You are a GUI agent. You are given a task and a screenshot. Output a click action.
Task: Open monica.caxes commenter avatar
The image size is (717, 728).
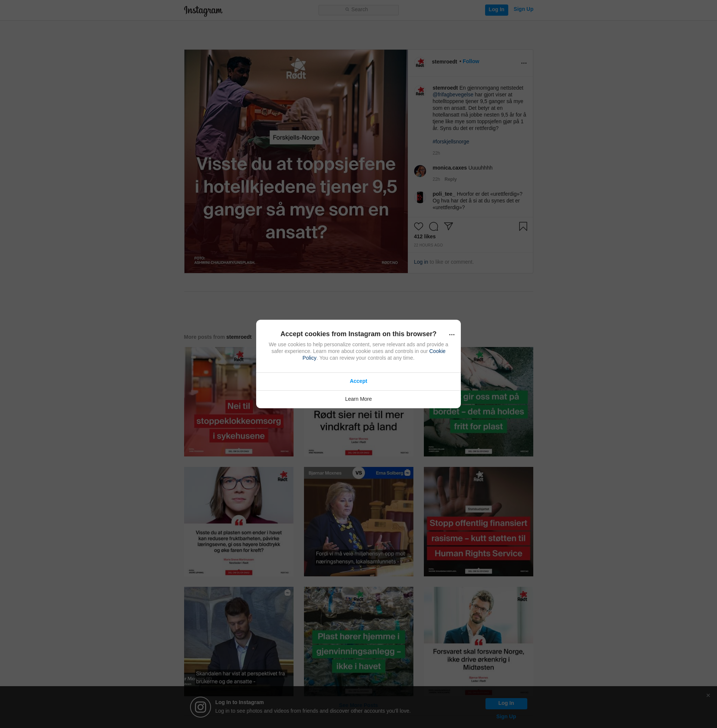(x=420, y=171)
